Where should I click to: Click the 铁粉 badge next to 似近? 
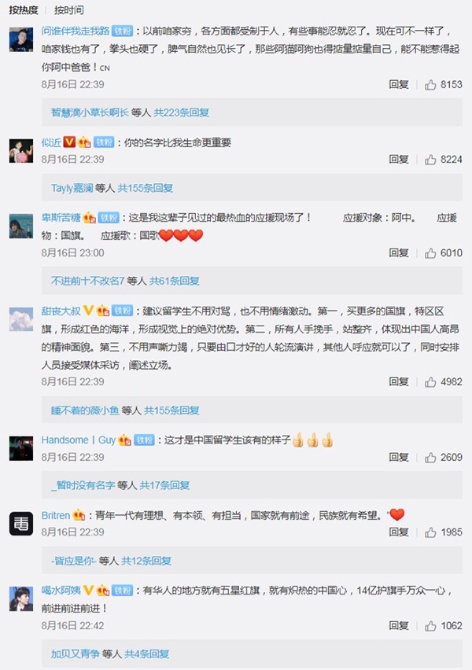point(104,142)
